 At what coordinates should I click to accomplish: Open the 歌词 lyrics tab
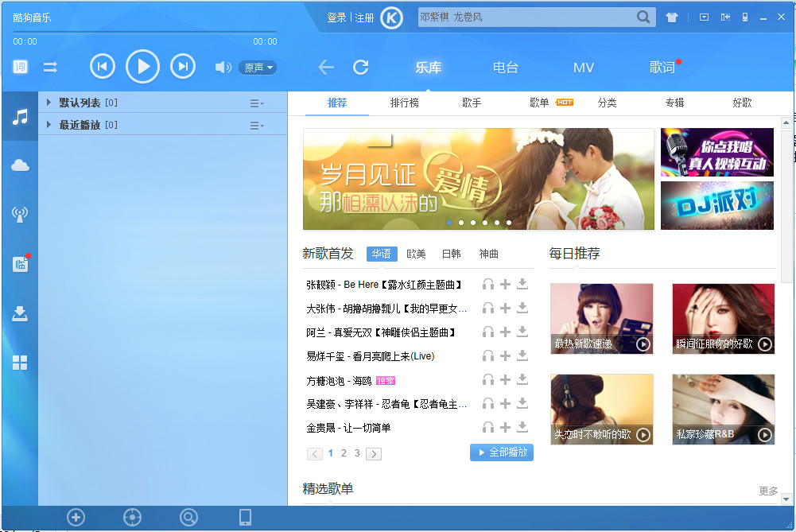662,68
